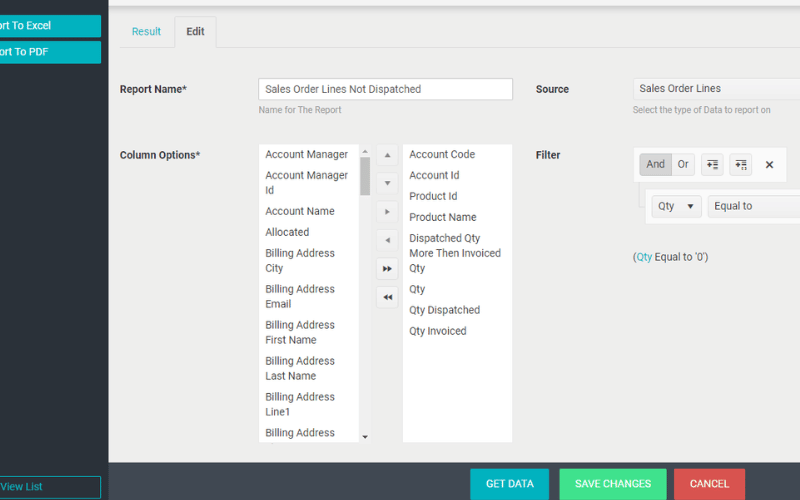Click the Report Name input field

click(x=385, y=89)
